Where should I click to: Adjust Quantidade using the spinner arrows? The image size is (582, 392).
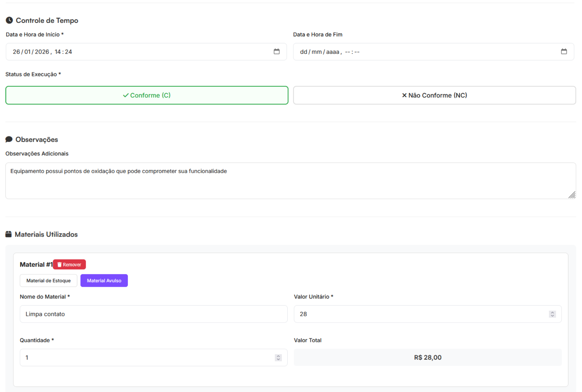tap(278, 358)
